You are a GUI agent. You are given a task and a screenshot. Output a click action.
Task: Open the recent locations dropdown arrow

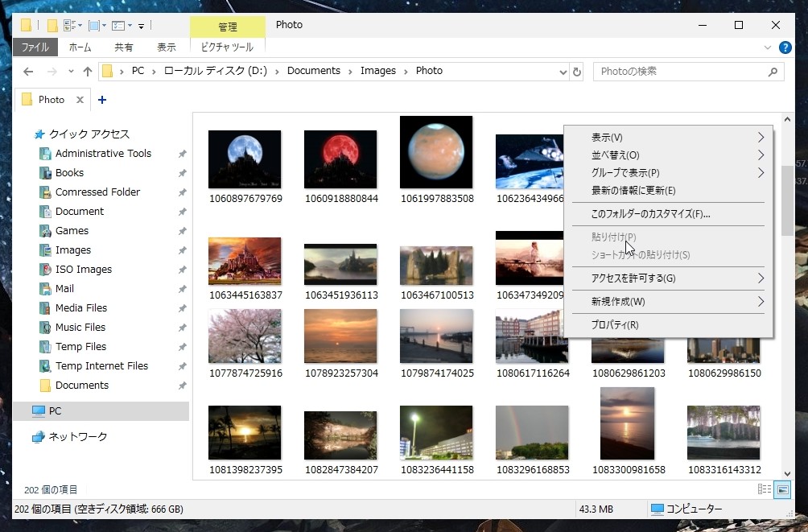70,72
